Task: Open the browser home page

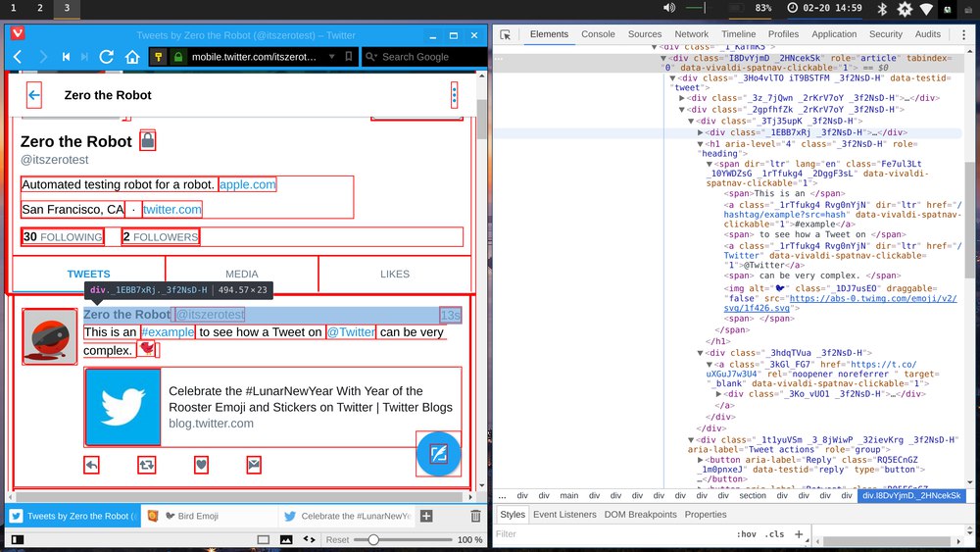Action: tap(132, 57)
